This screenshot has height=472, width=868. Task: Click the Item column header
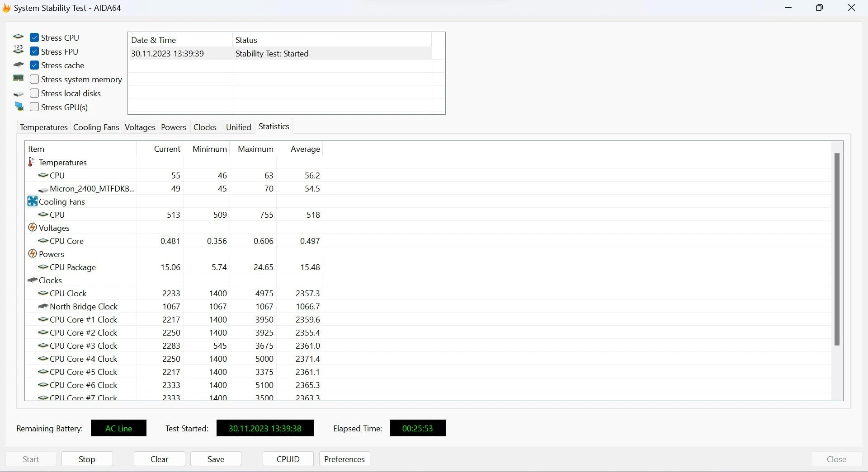click(80, 149)
